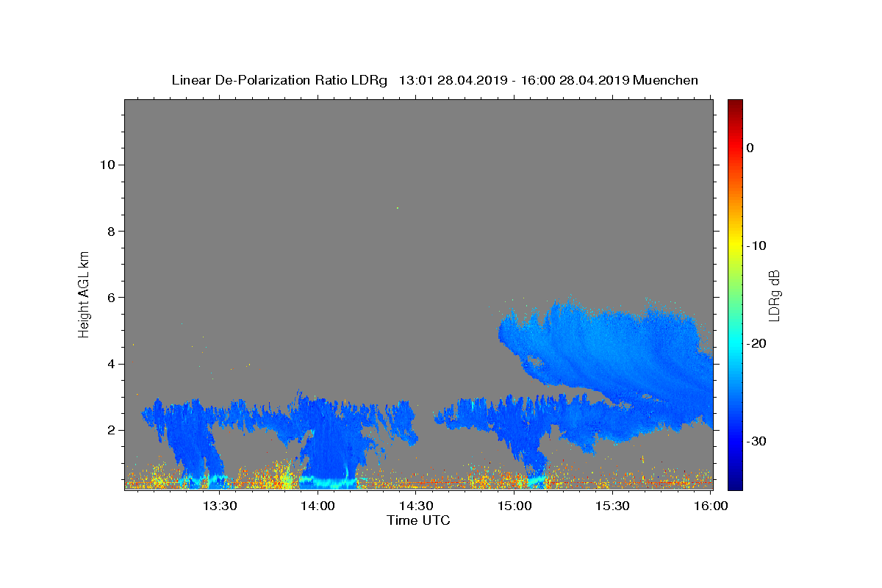882x588 pixels.
Task: Click the dark blue bottom of colorbar
Action: point(735,482)
